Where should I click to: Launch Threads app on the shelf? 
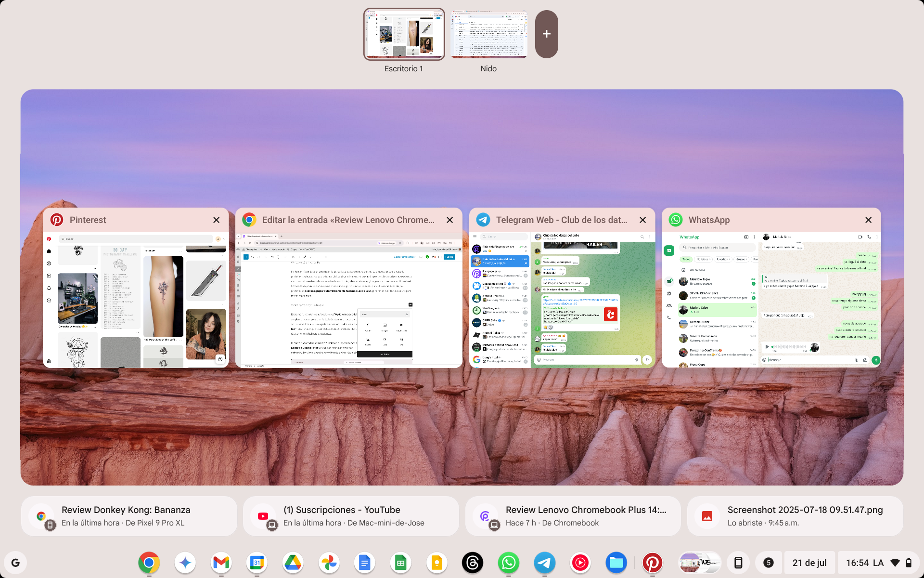point(473,563)
